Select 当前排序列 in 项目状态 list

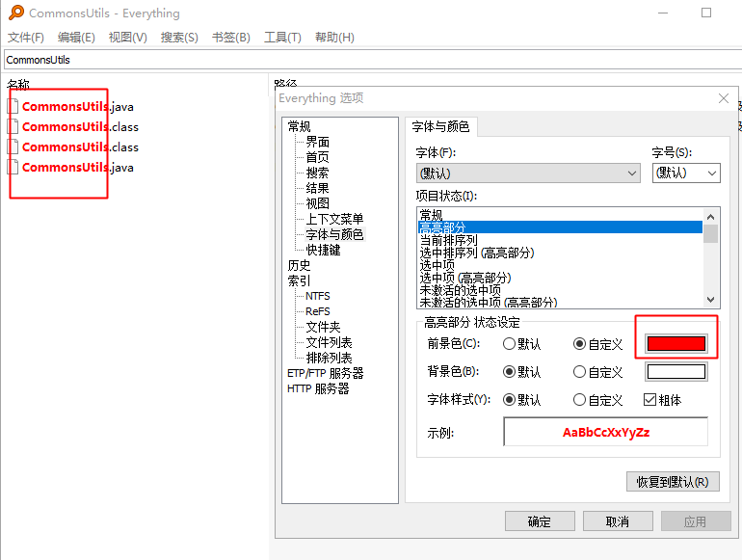[560, 240]
